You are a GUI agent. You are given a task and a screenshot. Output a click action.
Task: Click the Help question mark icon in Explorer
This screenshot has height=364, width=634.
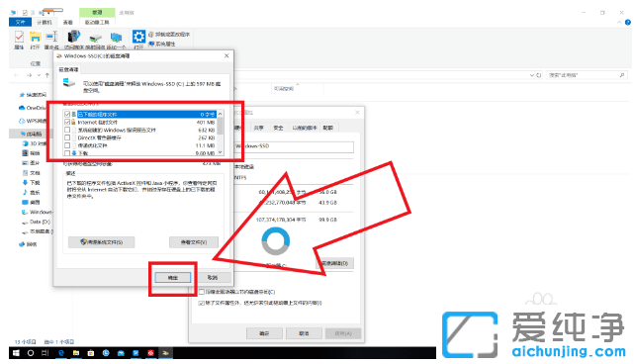pos(627,23)
